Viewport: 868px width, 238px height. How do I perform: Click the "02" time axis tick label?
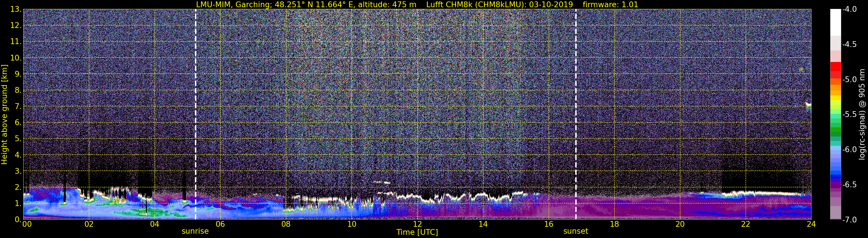click(x=89, y=224)
